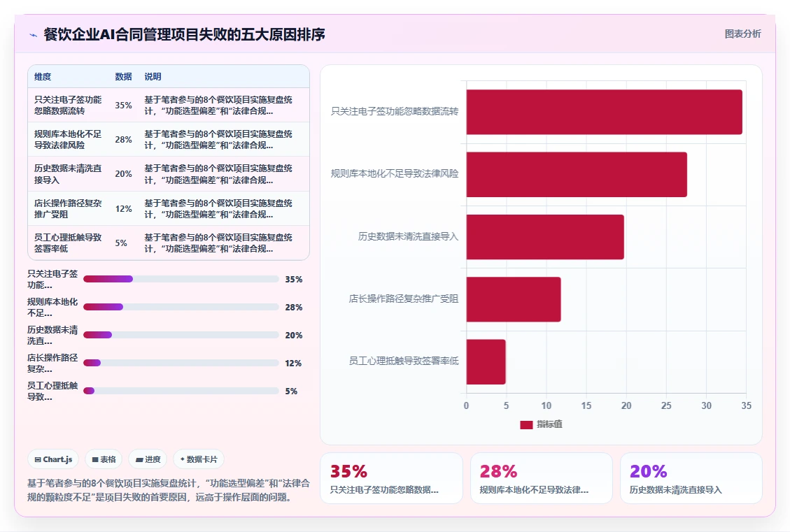Click the 数据卡片 tag chip
Screen dimensions: 790x532
(199, 459)
